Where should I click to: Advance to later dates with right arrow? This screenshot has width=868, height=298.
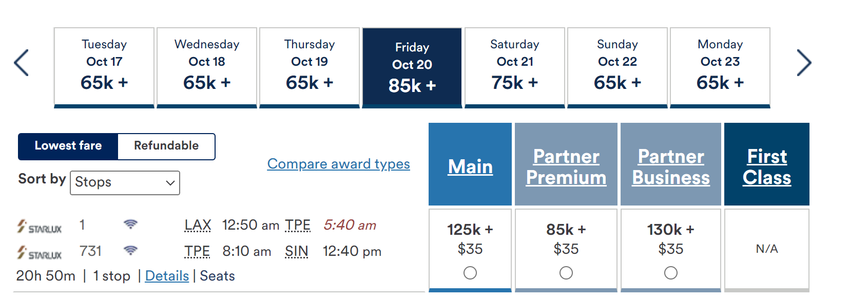coord(804,63)
